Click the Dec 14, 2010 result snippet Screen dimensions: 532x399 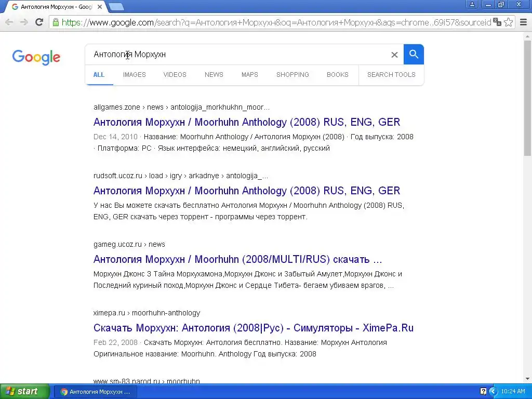(x=254, y=142)
